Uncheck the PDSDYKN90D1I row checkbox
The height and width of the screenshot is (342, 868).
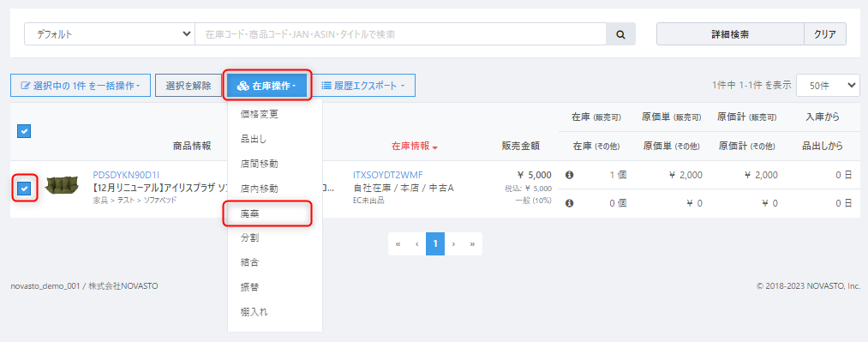pyautogui.click(x=24, y=189)
